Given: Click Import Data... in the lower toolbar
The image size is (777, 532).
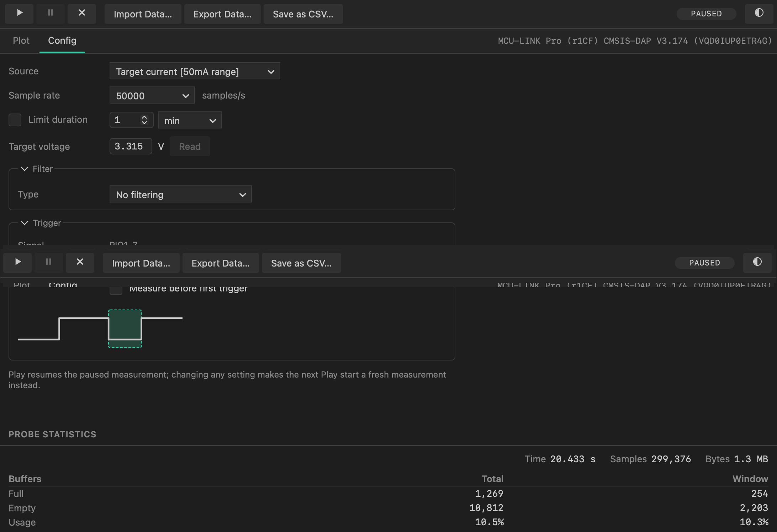Looking at the screenshot, I should [x=141, y=263].
